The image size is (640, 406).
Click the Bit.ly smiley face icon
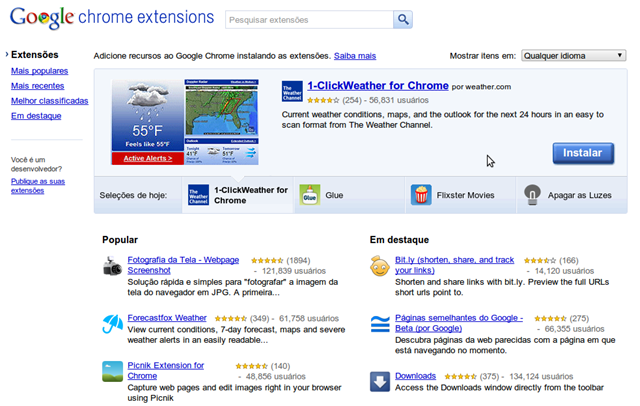pyautogui.click(x=380, y=266)
